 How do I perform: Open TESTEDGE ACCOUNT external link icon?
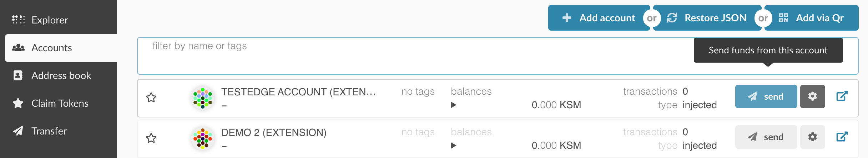(x=842, y=96)
